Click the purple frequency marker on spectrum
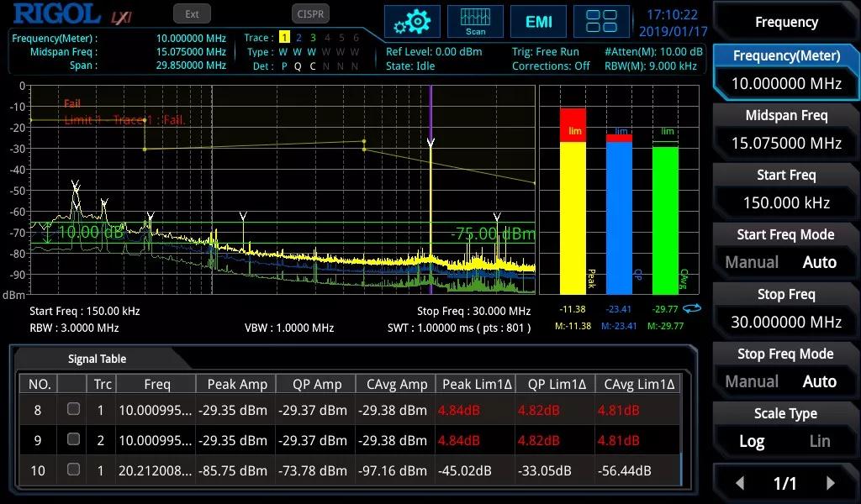 coord(430,185)
